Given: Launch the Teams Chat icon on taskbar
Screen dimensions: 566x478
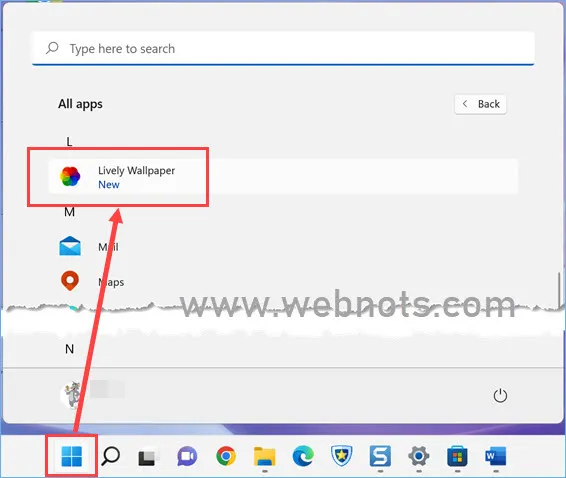Looking at the screenshot, I should click(x=187, y=456).
